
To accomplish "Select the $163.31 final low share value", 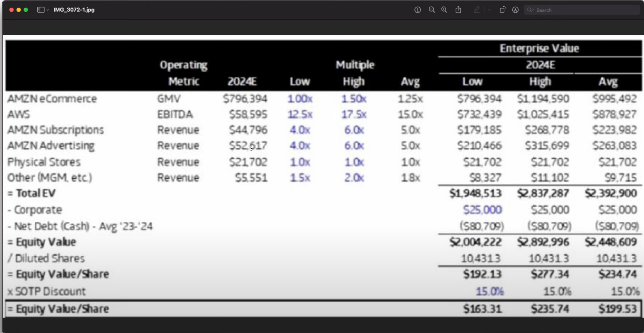I will click(483, 309).
